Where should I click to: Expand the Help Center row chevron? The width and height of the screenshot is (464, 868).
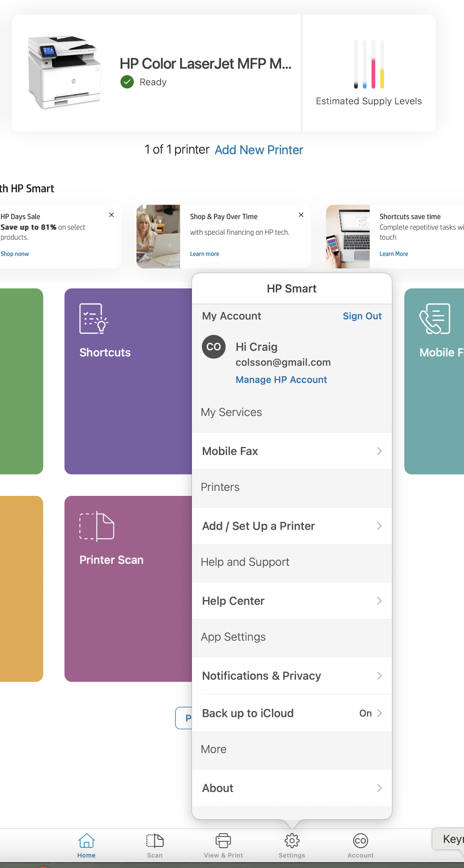click(379, 601)
